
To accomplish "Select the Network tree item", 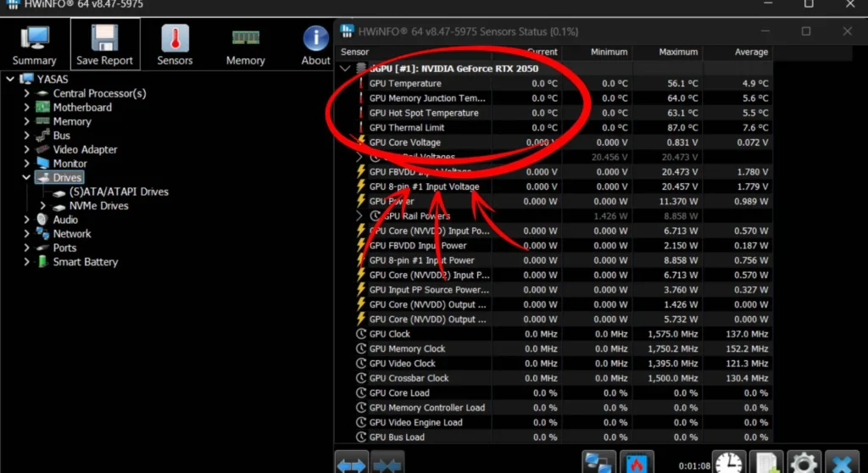I will 72,234.
